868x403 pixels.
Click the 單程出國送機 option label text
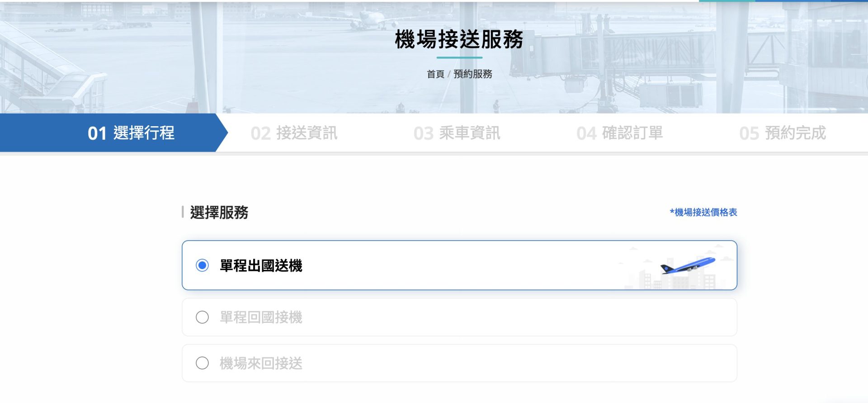[x=261, y=266]
